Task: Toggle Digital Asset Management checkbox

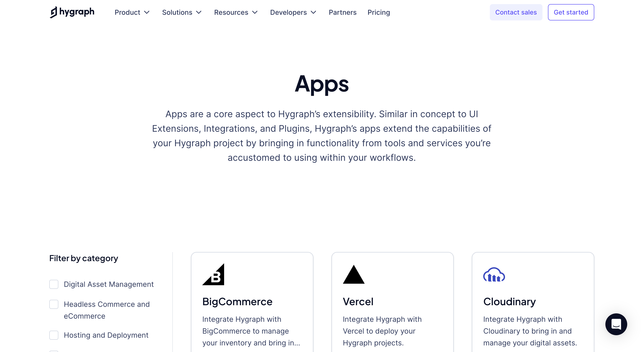Action: (x=53, y=284)
